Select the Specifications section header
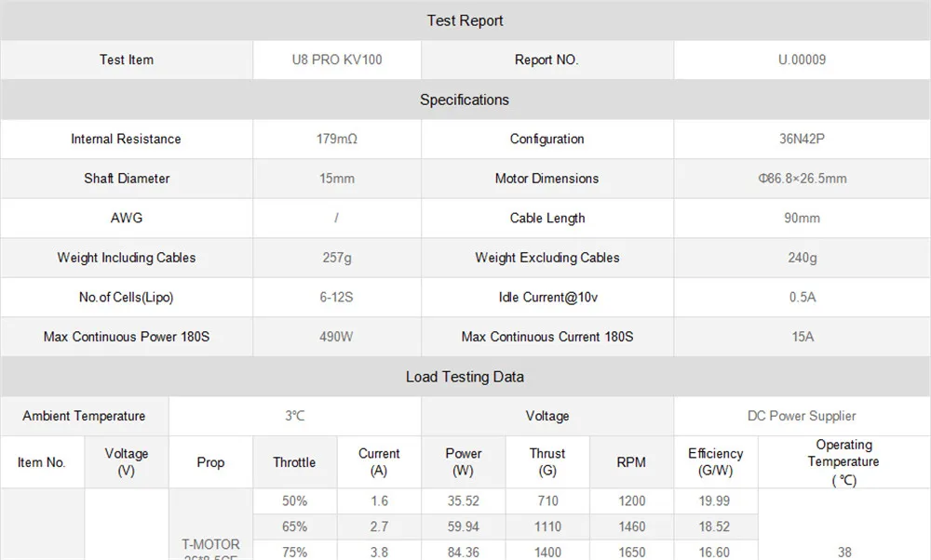This screenshot has width=931, height=560. tap(465, 100)
